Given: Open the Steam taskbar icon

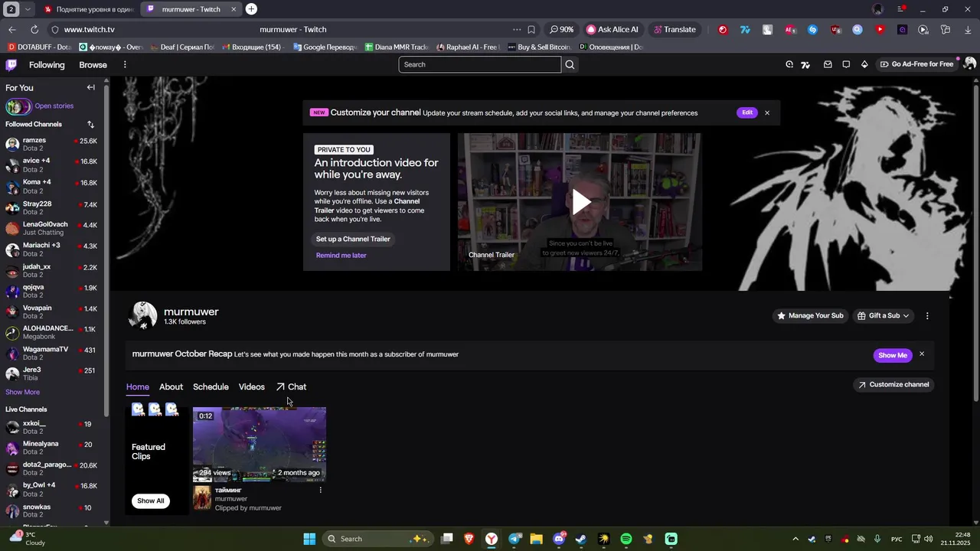Looking at the screenshot, I should [x=581, y=539].
